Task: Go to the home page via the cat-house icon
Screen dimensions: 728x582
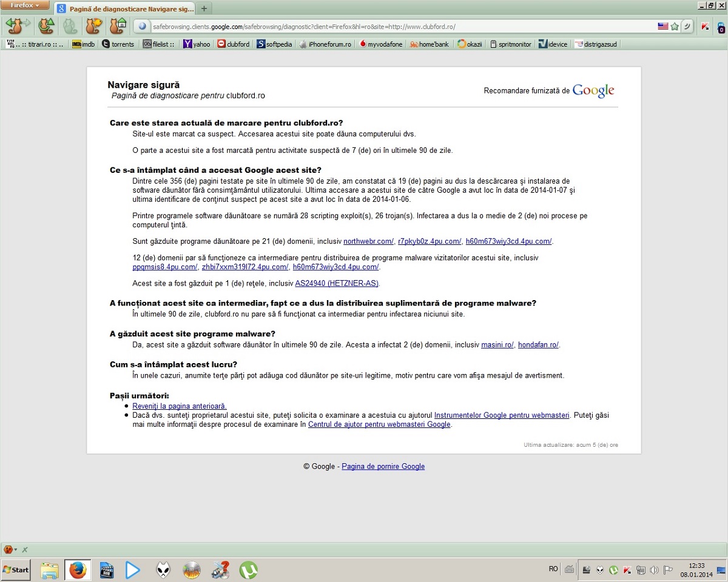Action: coord(118,26)
